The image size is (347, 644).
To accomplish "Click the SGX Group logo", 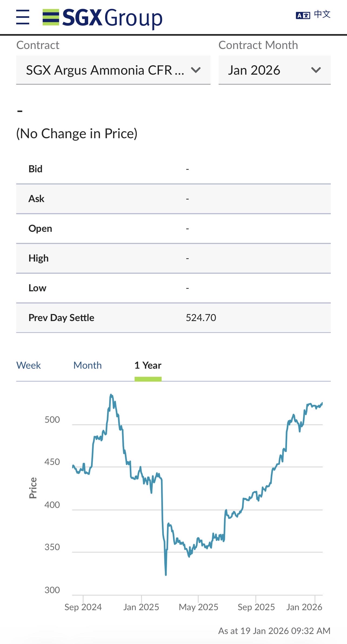I will (102, 18).
